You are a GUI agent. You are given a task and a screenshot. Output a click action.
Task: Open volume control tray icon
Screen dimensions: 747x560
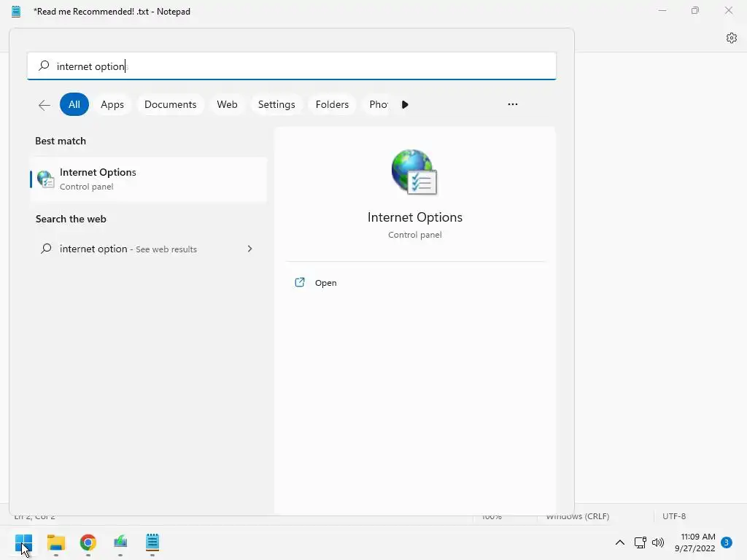pyautogui.click(x=658, y=542)
